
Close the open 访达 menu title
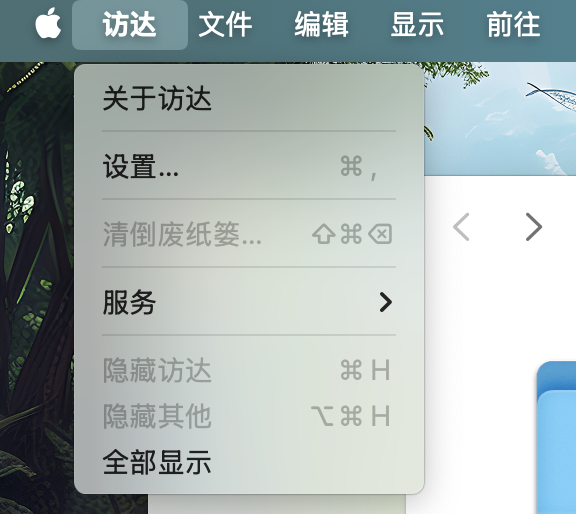pyautogui.click(x=130, y=25)
